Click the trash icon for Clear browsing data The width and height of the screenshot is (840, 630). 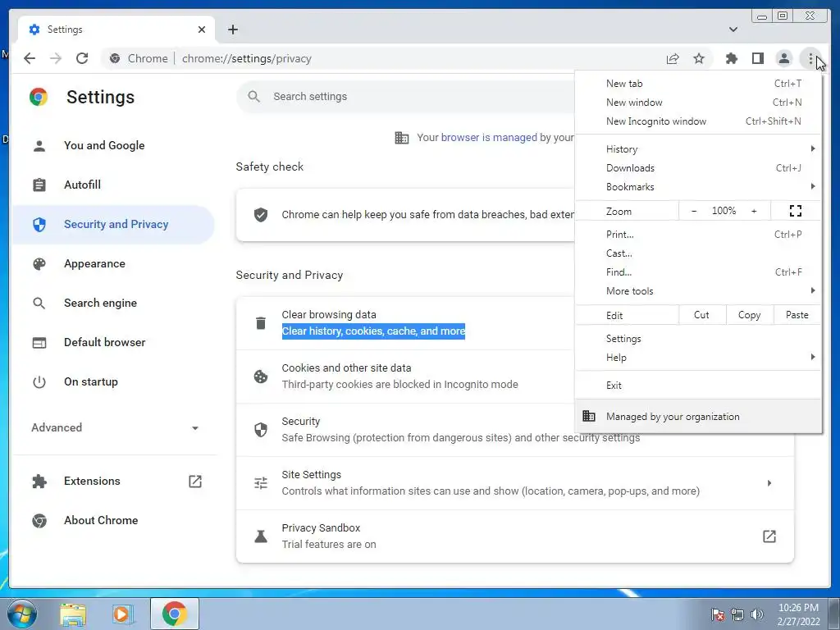tap(261, 323)
